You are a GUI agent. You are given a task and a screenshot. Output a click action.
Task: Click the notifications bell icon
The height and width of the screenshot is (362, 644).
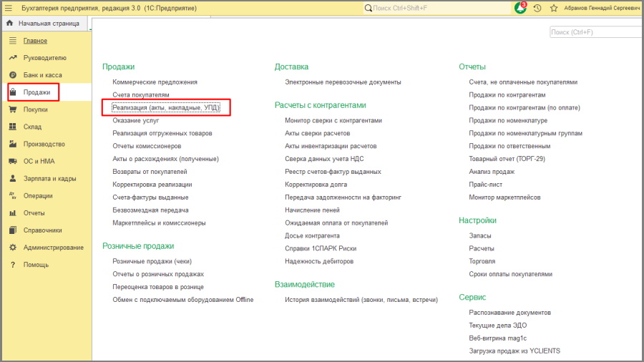coord(520,8)
